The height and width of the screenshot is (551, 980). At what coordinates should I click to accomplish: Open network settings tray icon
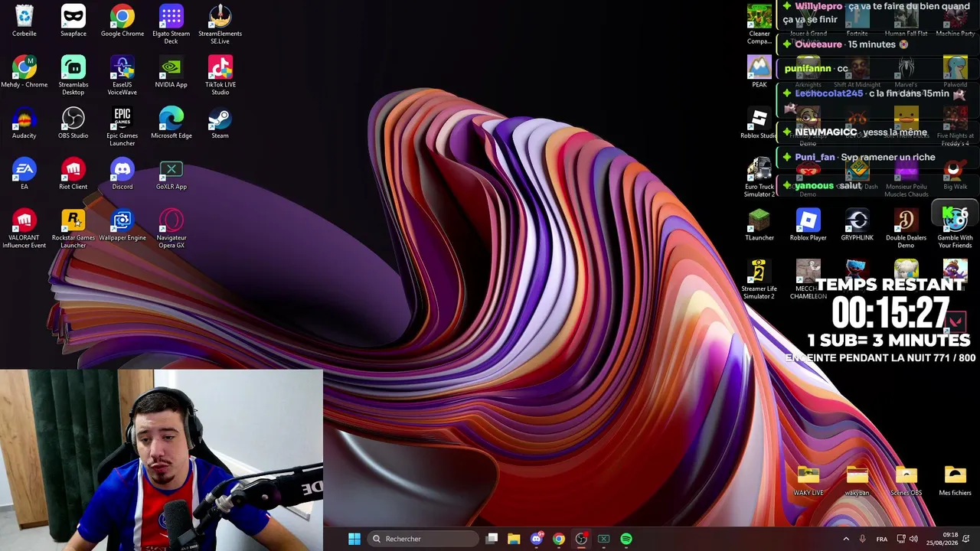[x=901, y=539]
